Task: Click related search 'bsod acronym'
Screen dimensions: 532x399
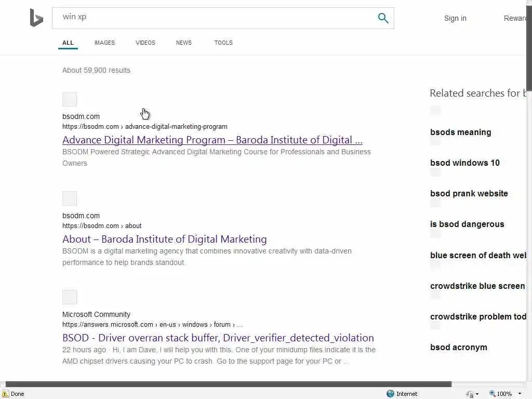Action: click(458, 348)
